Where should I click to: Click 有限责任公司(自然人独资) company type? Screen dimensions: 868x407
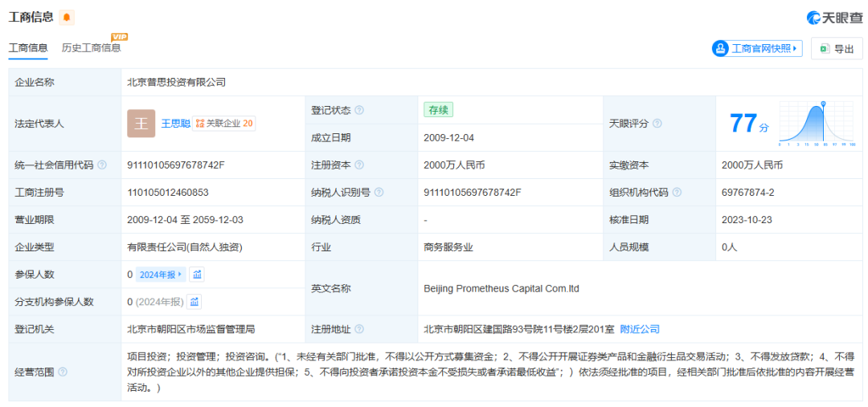(184, 247)
